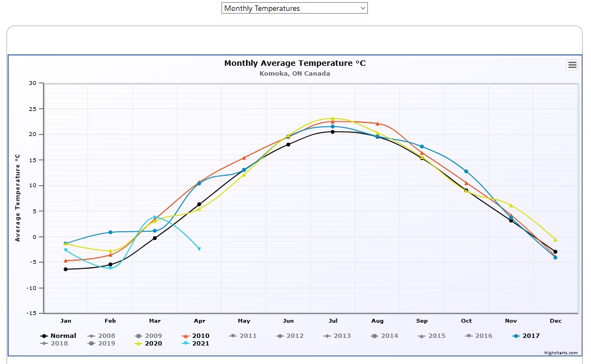Click the 2021 April data point marker
591x364 pixels.
pyautogui.click(x=199, y=249)
